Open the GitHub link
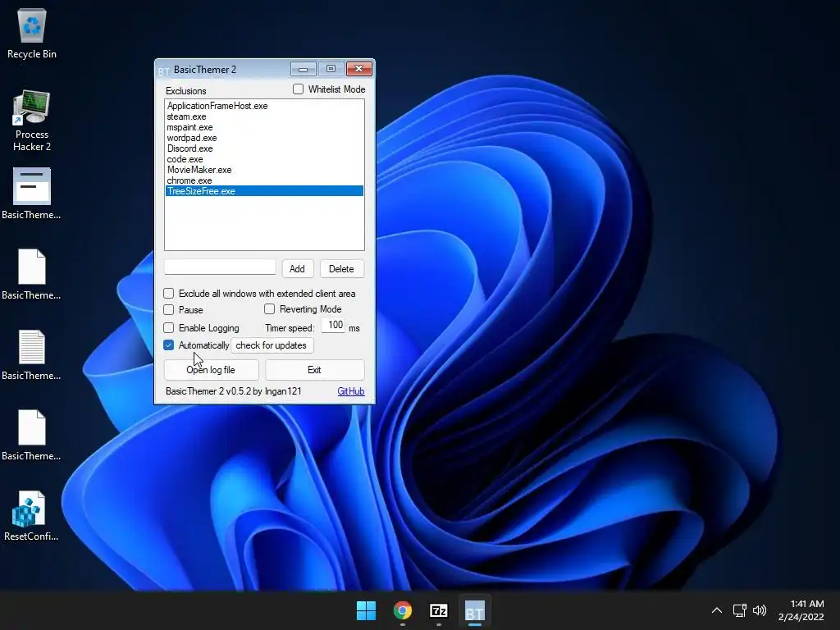Image resolution: width=840 pixels, height=630 pixels. pyautogui.click(x=351, y=391)
